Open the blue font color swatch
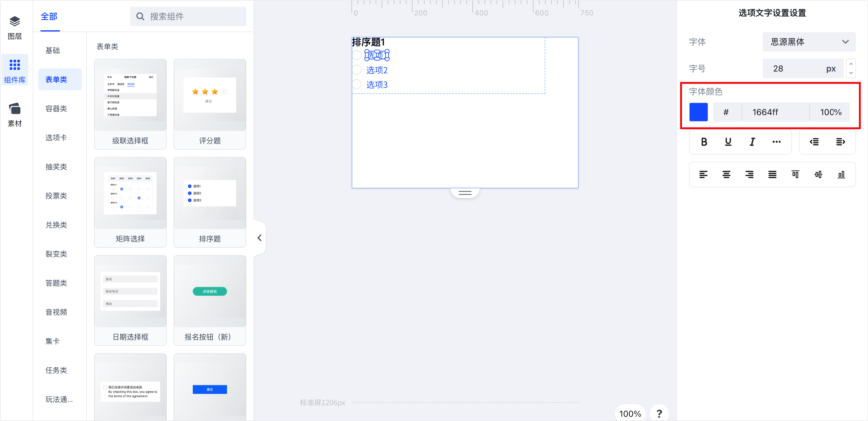Image resolution: width=868 pixels, height=421 pixels. (x=698, y=112)
